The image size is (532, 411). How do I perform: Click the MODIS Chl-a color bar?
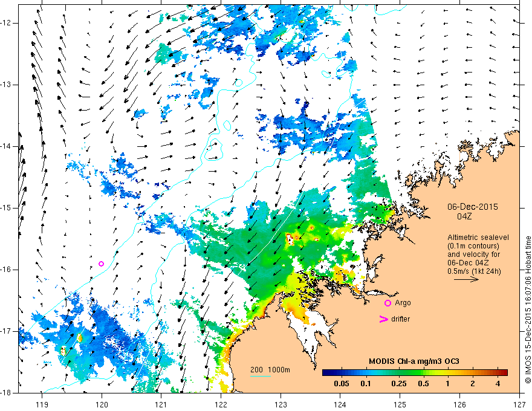pyautogui.click(x=415, y=372)
